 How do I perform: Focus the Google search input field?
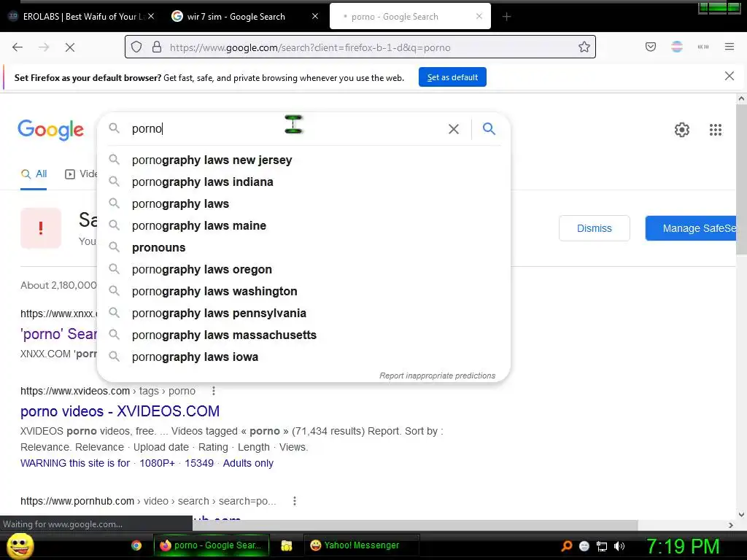tap(286, 129)
